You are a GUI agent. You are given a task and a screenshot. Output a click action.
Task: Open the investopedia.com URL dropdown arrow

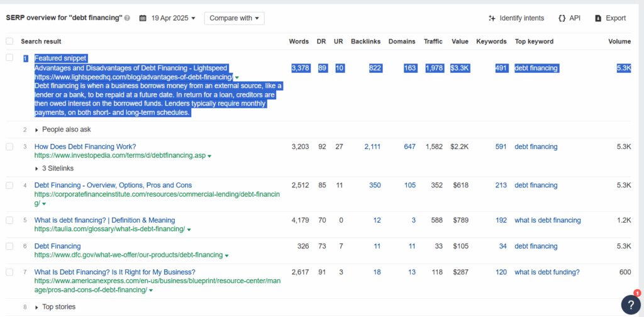(x=209, y=156)
